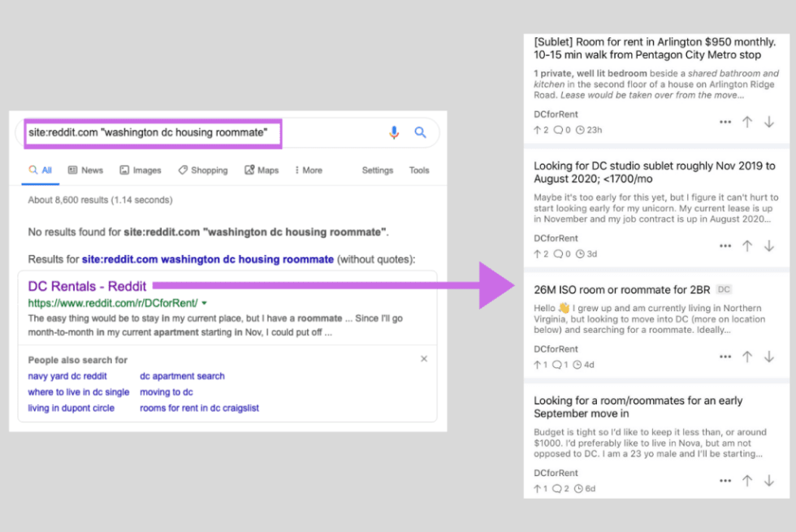Close the People also search for box

click(x=424, y=359)
